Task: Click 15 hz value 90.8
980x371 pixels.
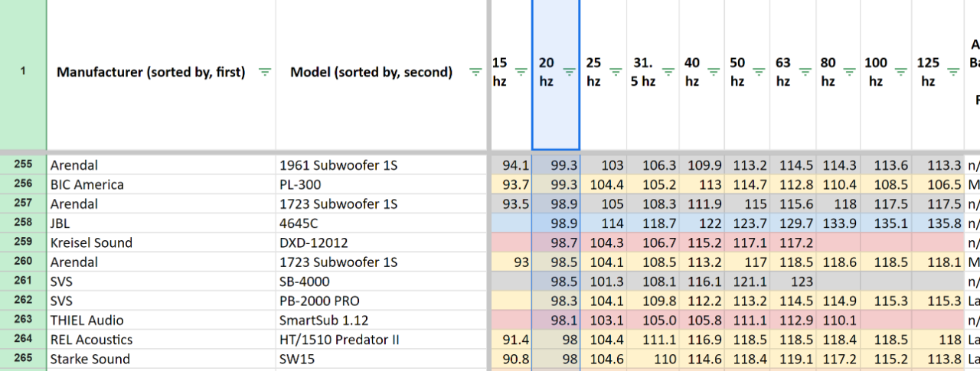Action: click(511, 359)
